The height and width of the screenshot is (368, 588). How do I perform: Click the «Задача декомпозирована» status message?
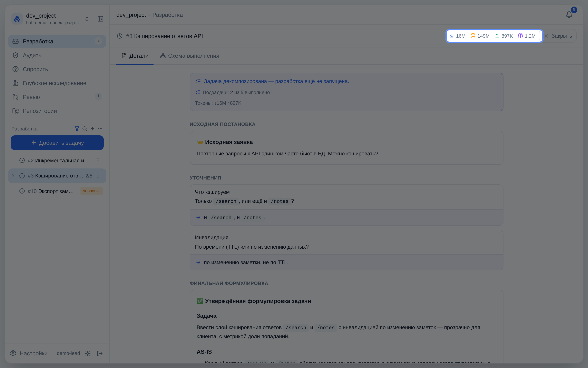click(276, 81)
